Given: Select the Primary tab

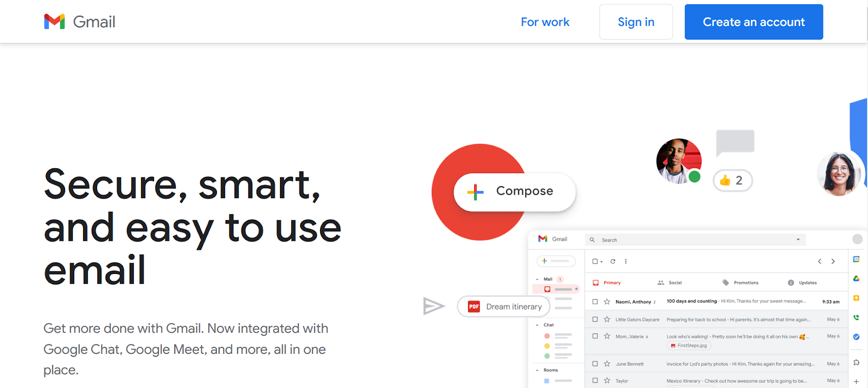Looking at the screenshot, I should tap(607, 283).
